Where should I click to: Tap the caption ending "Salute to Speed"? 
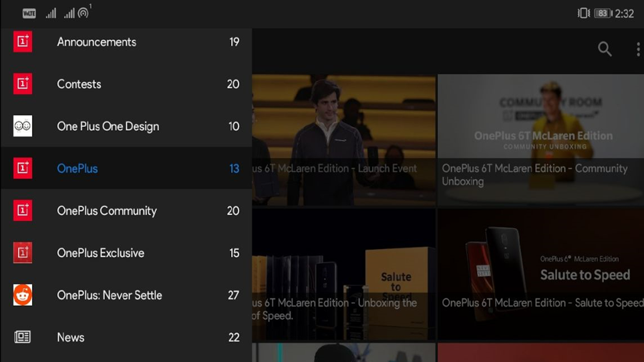coord(543,303)
